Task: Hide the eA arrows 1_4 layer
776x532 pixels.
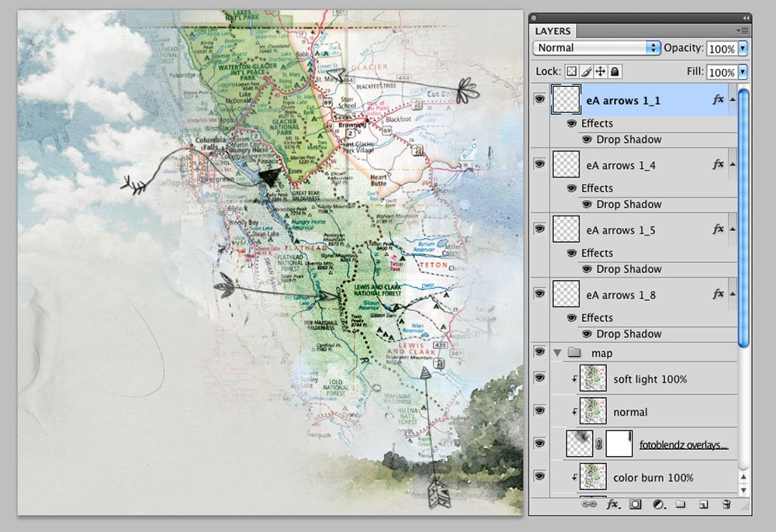Action: click(x=539, y=163)
